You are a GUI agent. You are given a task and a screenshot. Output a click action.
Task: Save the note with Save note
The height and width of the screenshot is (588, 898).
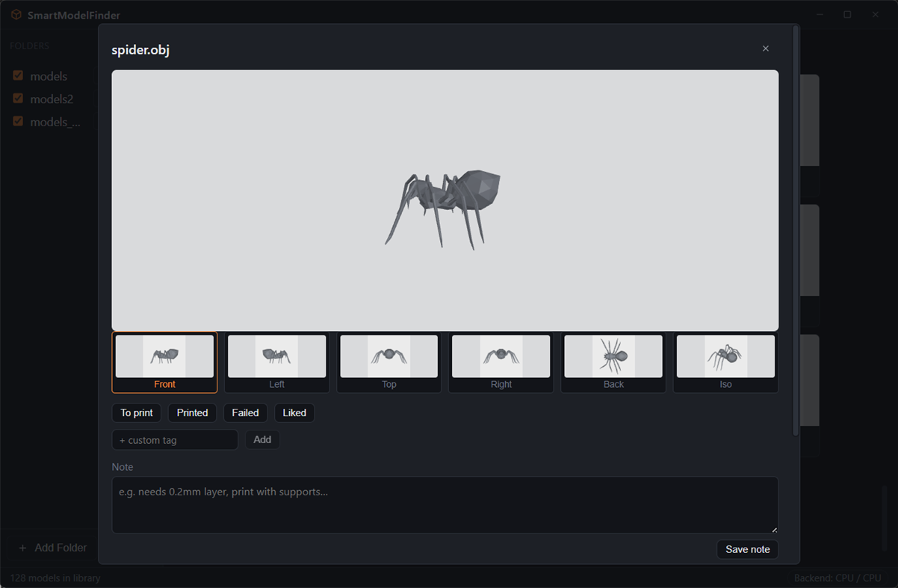click(747, 549)
